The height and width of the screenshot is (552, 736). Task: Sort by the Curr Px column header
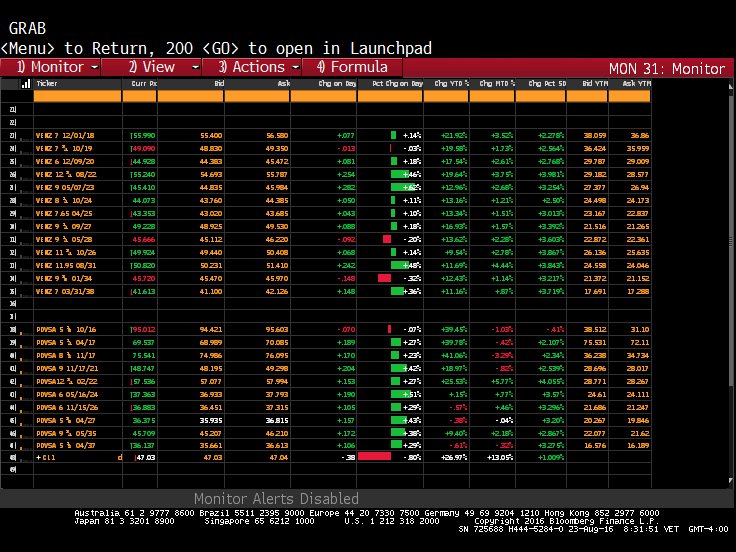[x=144, y=84]
